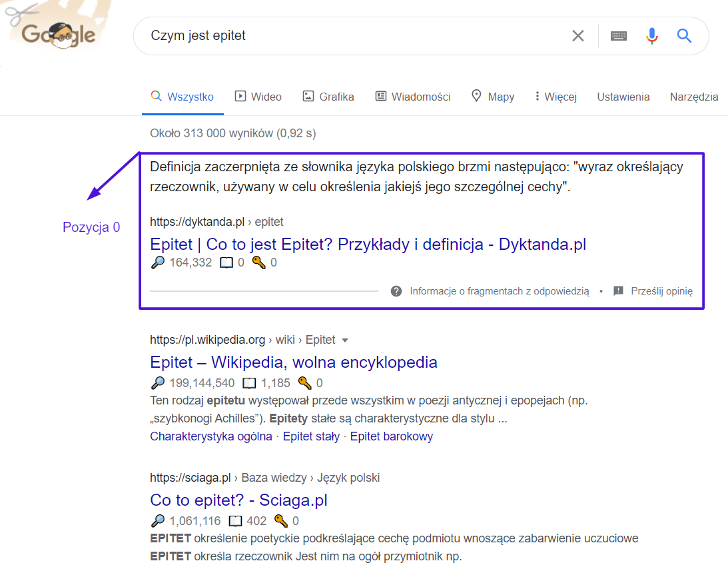Screen dimensions: 728x577
Task: Click 'Około 313 000 wyników' result count
Action: coord(212,133)
